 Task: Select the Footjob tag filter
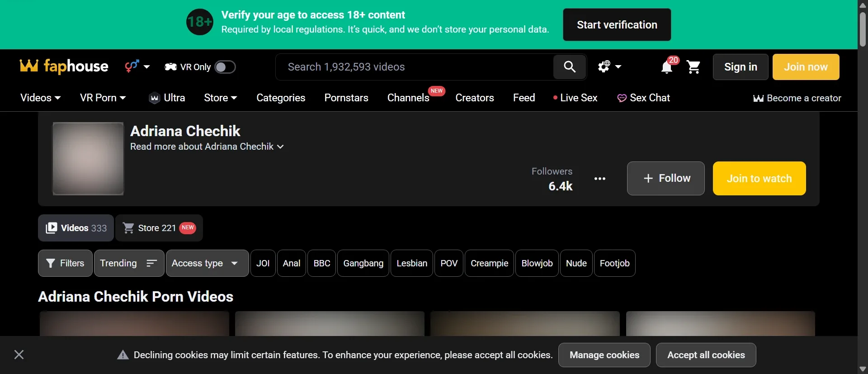[x=615, y=263]
